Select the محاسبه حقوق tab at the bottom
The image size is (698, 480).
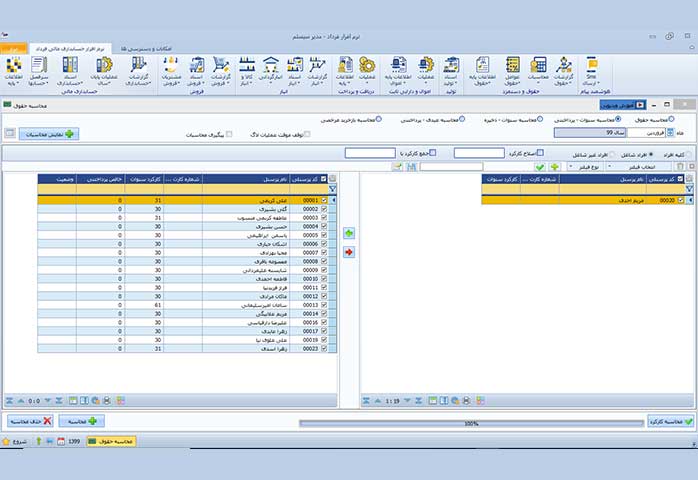(111, 441)
